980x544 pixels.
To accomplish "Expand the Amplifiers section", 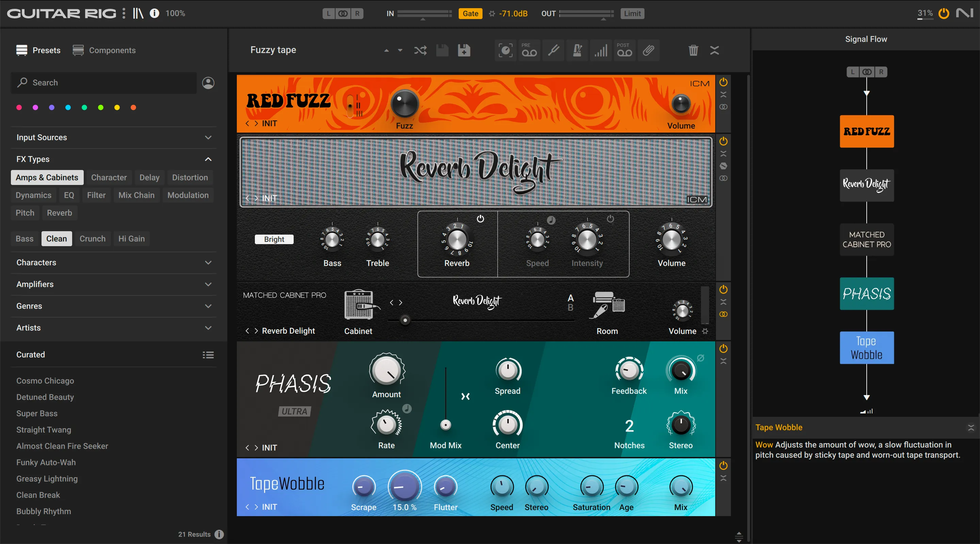I will 113,284.
